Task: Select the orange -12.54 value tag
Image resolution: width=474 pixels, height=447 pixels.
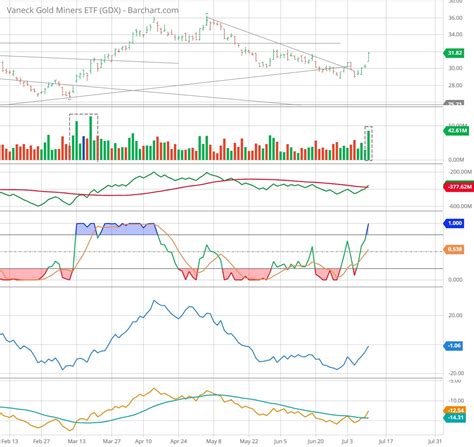Action: coord(454,410)
